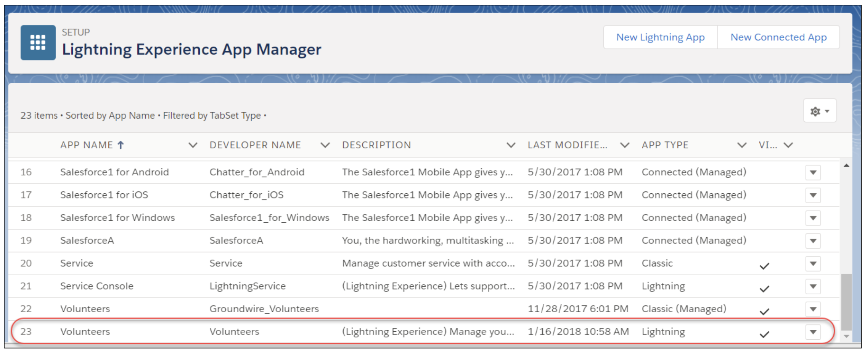Click '(Lightning Experience) Lets support...' description
Viewport: 868px width, 354px height.
coord(428,286)
